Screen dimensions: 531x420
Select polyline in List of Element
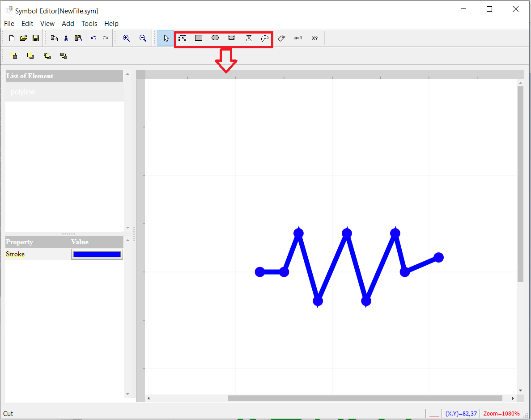point(64,92)
